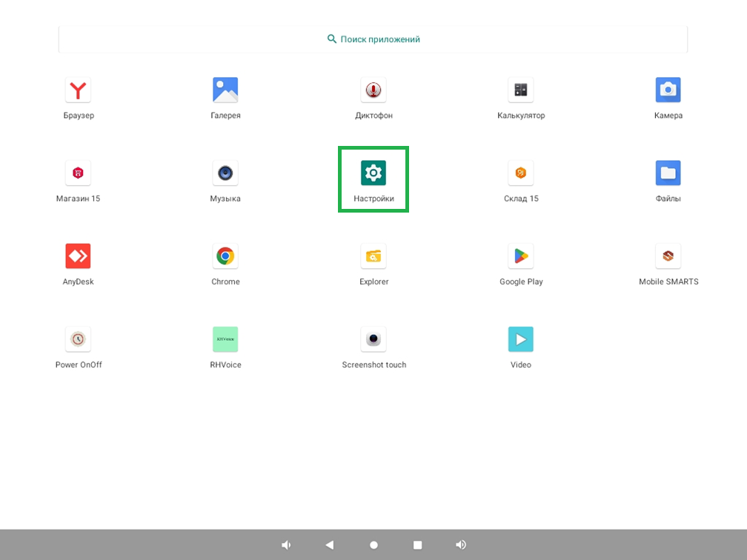Open the Yandex Браузер app

coord(78,90)
